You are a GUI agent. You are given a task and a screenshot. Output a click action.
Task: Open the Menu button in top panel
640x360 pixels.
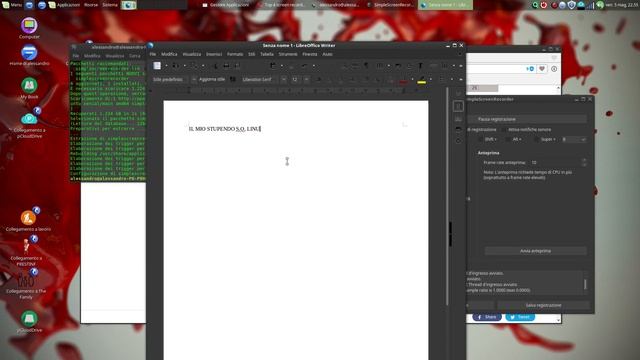pos(12,5)
